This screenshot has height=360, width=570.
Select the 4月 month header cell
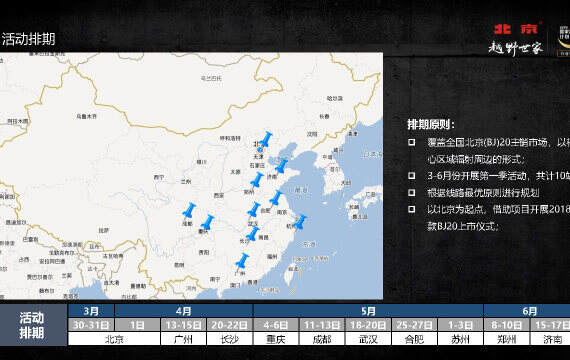pyautogui.click(x=184, y=311)
